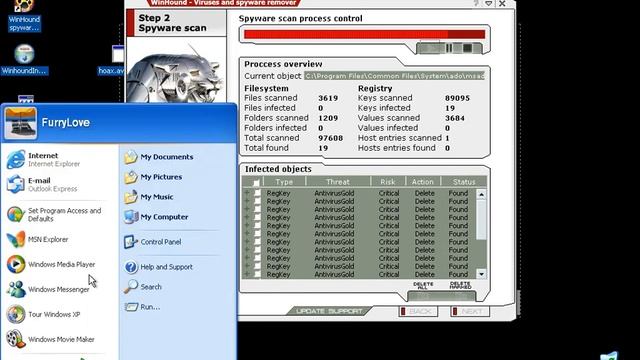This screenshot has width=640, height=360.
Task: Open Help and Support
Action: pyautogui.click(x=158, y=267)
